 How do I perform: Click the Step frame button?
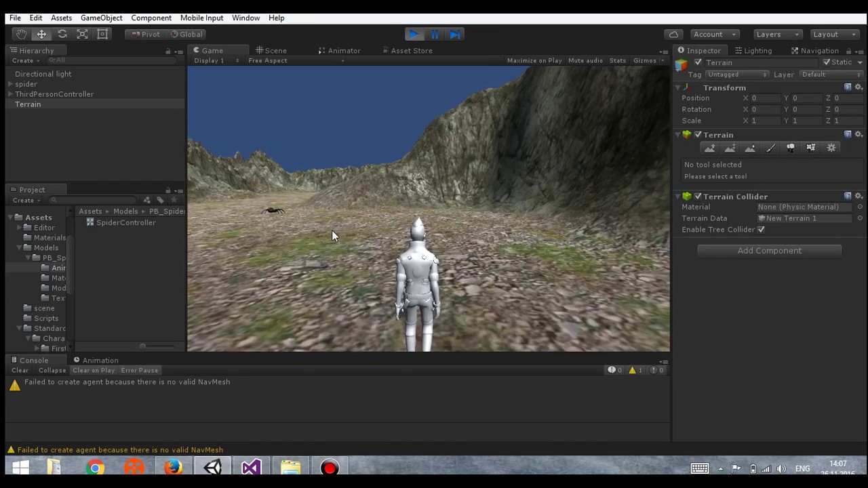[x=455, y=34]
